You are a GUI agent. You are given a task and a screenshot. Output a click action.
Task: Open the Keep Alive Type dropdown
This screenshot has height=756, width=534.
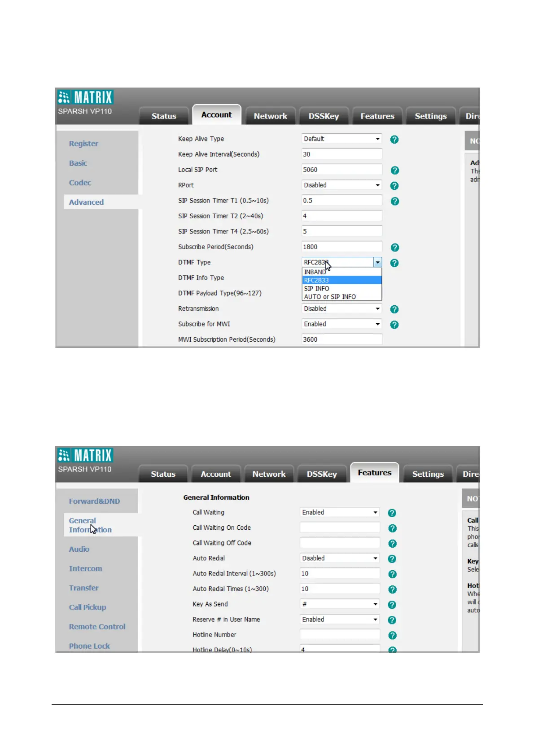[x=341, y=139]
